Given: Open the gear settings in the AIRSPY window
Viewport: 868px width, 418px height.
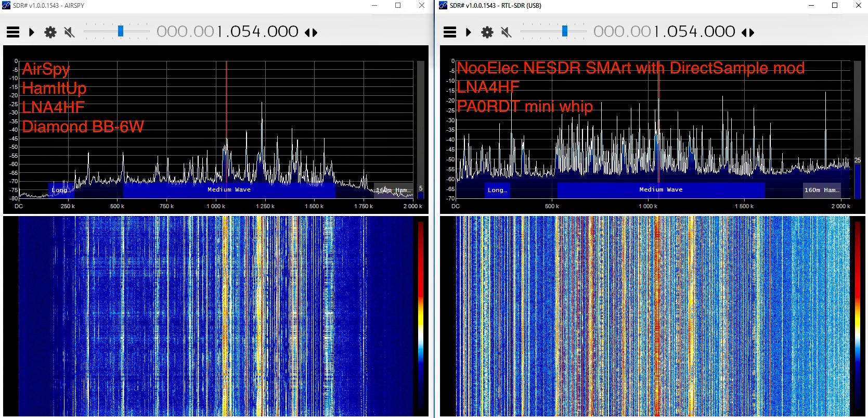Looking at the screenshot, I should (50, 32).
